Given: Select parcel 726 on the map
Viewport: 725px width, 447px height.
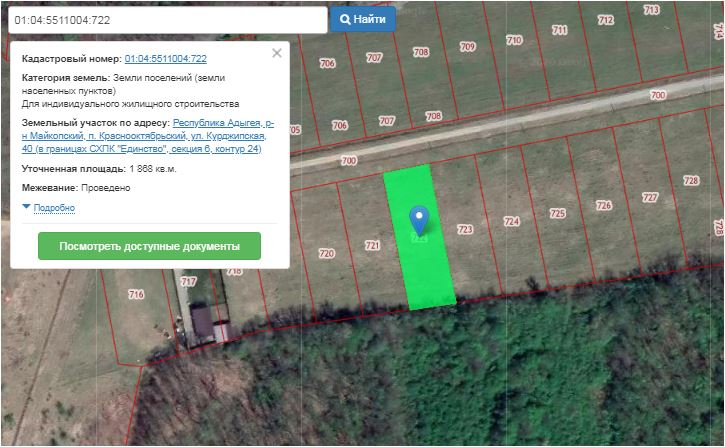Looking at the screenshot, I should [603, 205].
